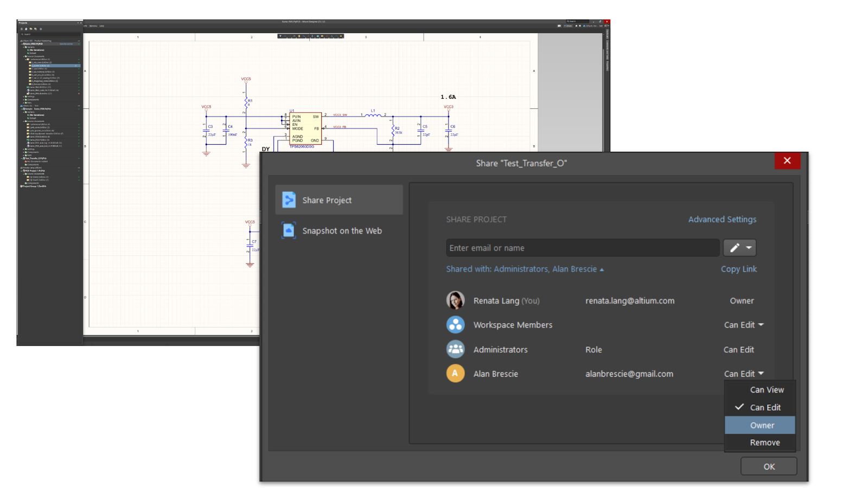Click the 'Enter email or name' field
Viewport: 868px width, 488px height.
point(582,248)
